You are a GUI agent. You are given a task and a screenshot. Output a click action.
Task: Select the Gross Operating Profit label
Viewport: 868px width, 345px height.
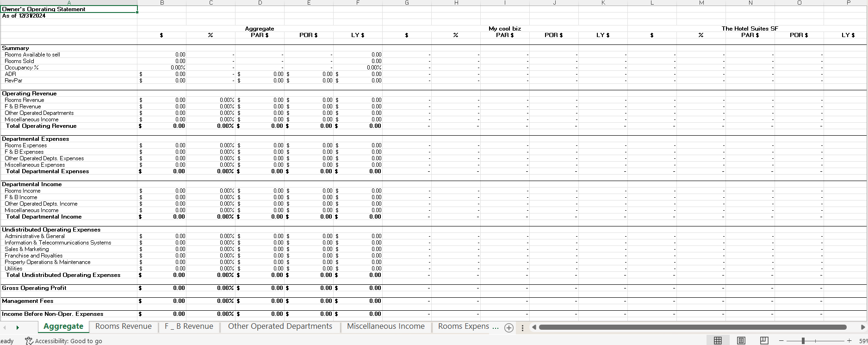click(x=34, y=288)
